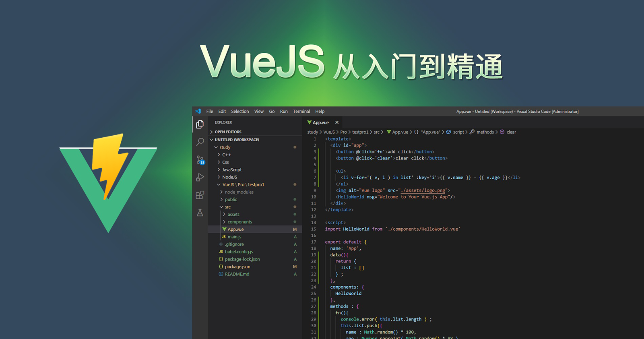The width and height of the screenshot is (644, 339).
Task: Open the Run menu
Action: [284, 112]
